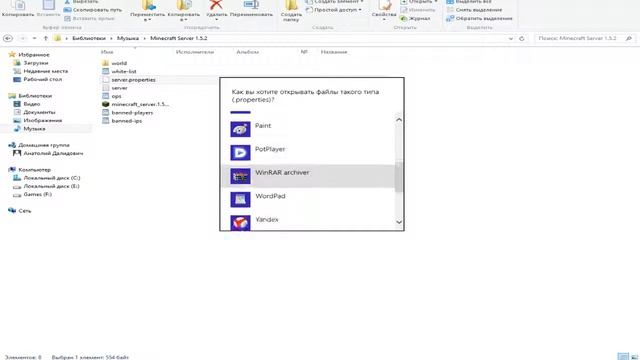Open Изображения library in the sidebar

38,121
